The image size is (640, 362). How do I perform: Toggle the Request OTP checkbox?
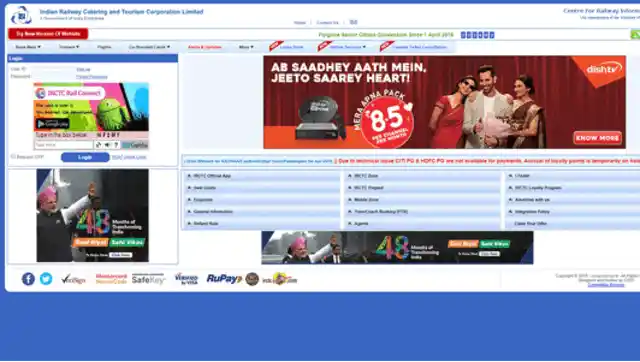pos(13,156)
